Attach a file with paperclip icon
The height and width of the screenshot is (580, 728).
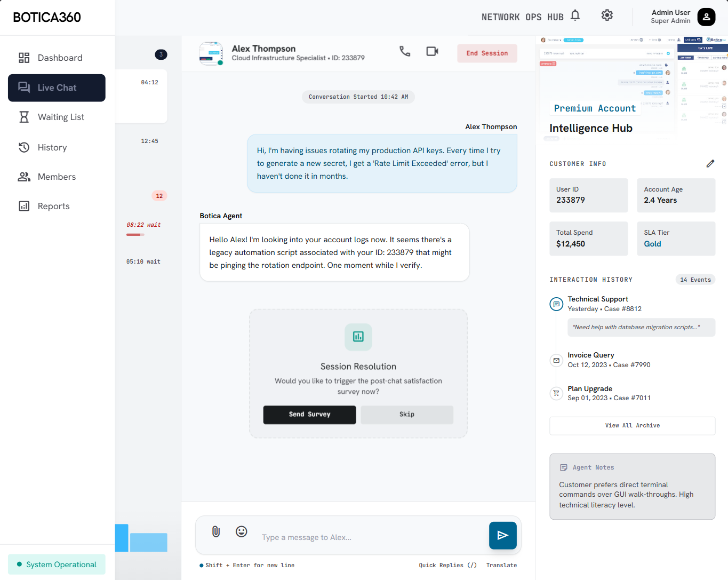click(216, 531)
